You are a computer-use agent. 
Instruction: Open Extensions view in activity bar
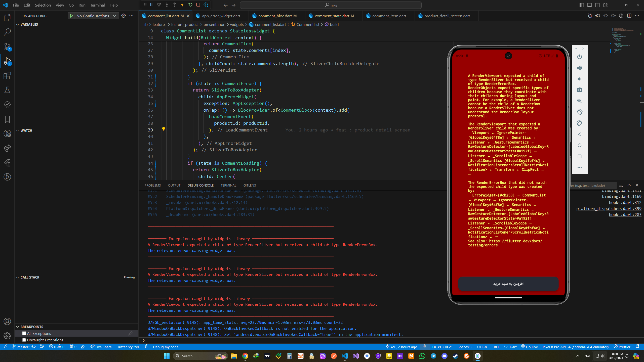(7, 76)
